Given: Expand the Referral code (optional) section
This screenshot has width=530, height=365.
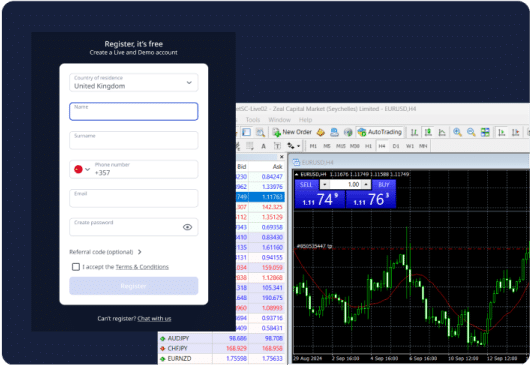Looking at the screenshot, I should (x=105, y=252).
